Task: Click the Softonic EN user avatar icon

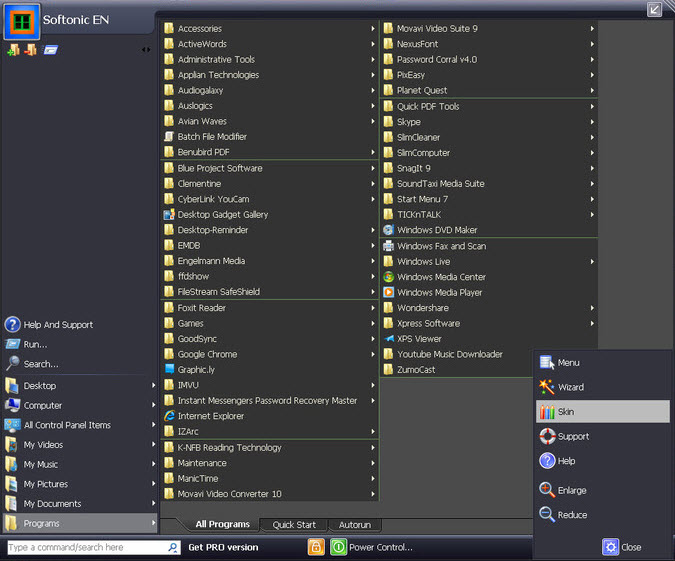Action: [x=22, y=22]
